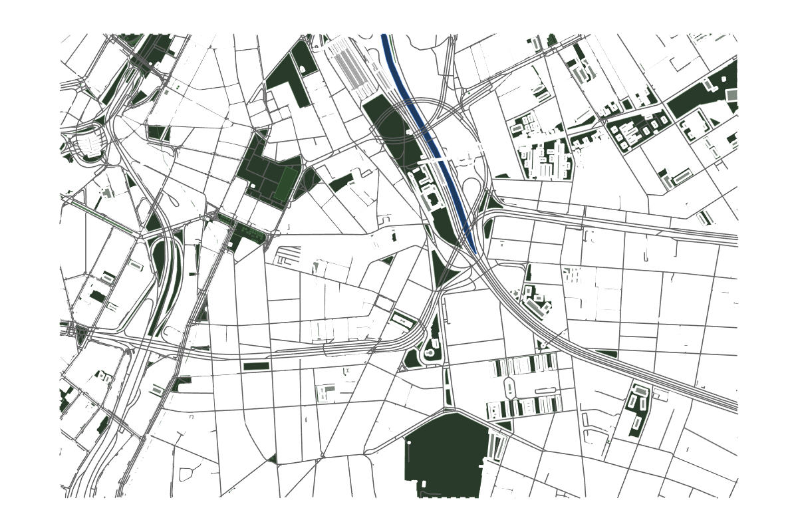Viewport: 798px width, 532px height.
Task: Click the blue canal waterway
Action: [x=430, y=143]
